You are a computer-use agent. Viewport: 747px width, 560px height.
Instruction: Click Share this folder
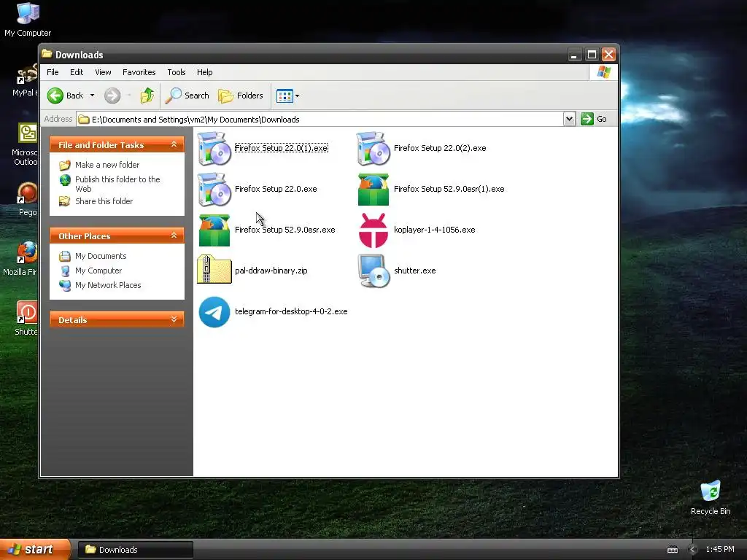click(x=104, y=201)
